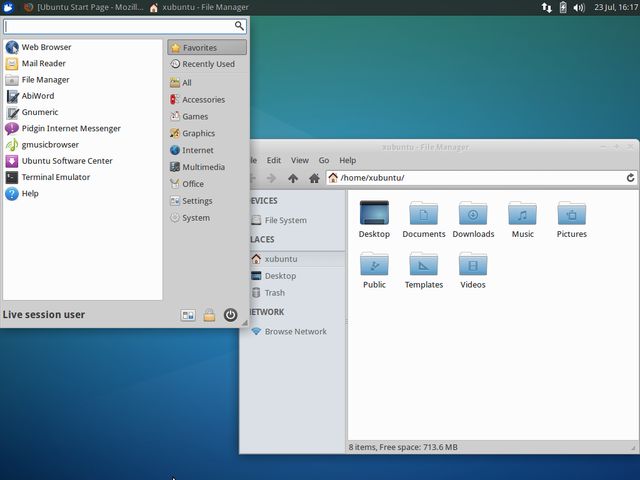Image resolution: width=640 pixels, height=480 pixels.
Task: Select File System in sidebar
Action: coord(298,220)
